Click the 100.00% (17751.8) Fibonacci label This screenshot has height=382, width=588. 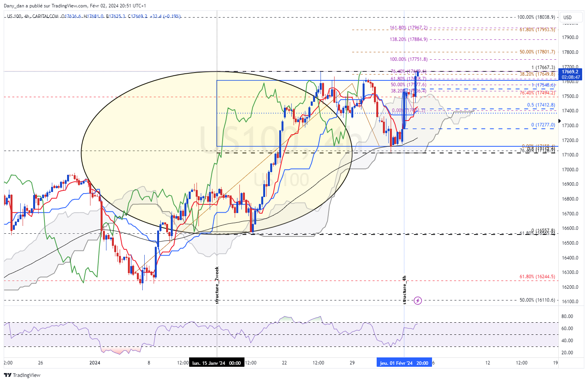pos(409,59)
